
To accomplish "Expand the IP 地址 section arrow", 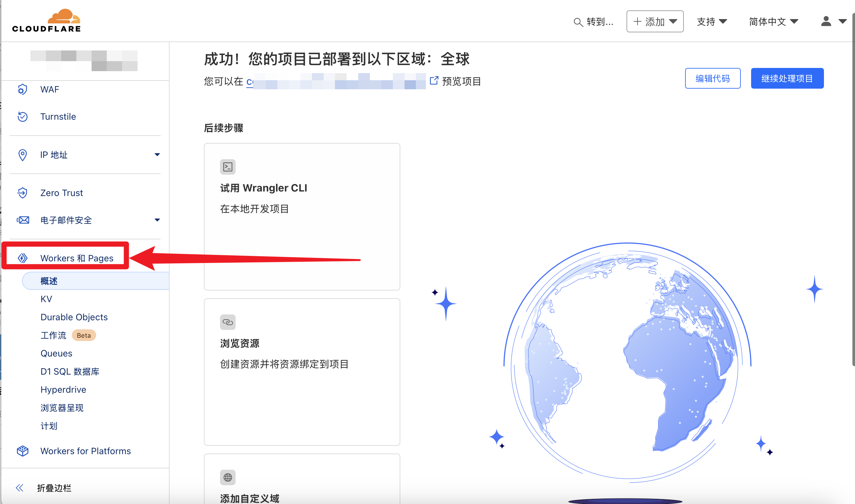I will tap(157, 155).
